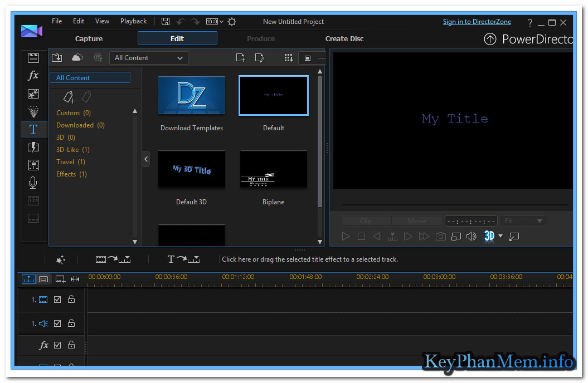The image size is (588, 383).
Task: Take a snapshot with camera icon
Action: tap(441, 237)
